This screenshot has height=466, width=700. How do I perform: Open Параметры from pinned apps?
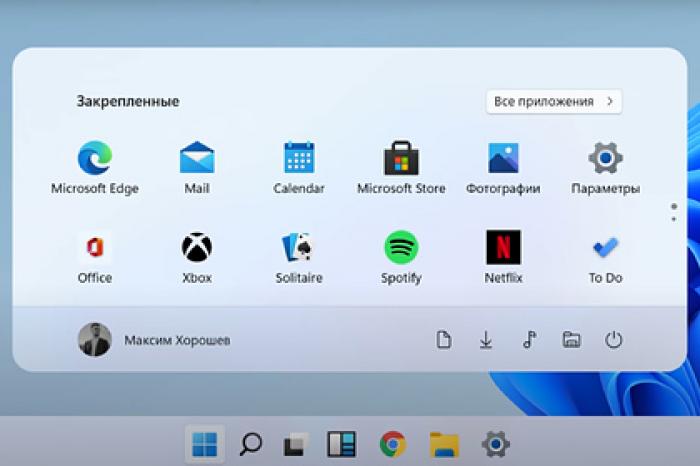coord(605,168)
